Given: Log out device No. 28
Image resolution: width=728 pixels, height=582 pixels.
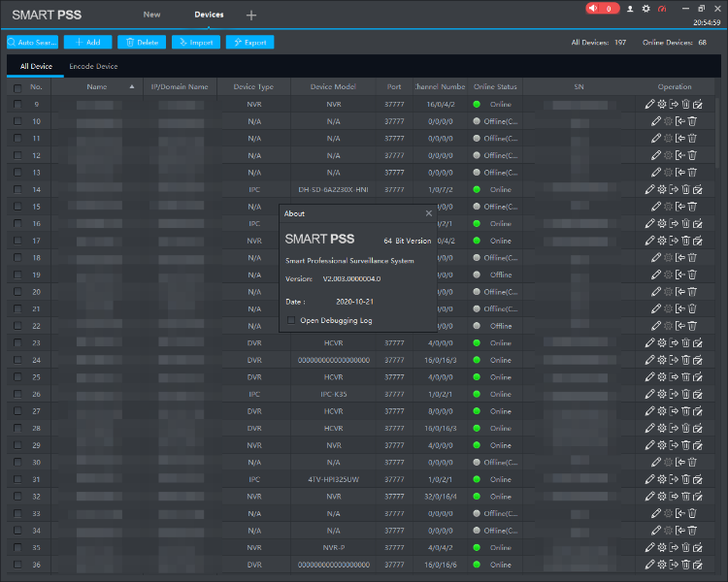Looking at the screenshot, I should click(674, 429).
